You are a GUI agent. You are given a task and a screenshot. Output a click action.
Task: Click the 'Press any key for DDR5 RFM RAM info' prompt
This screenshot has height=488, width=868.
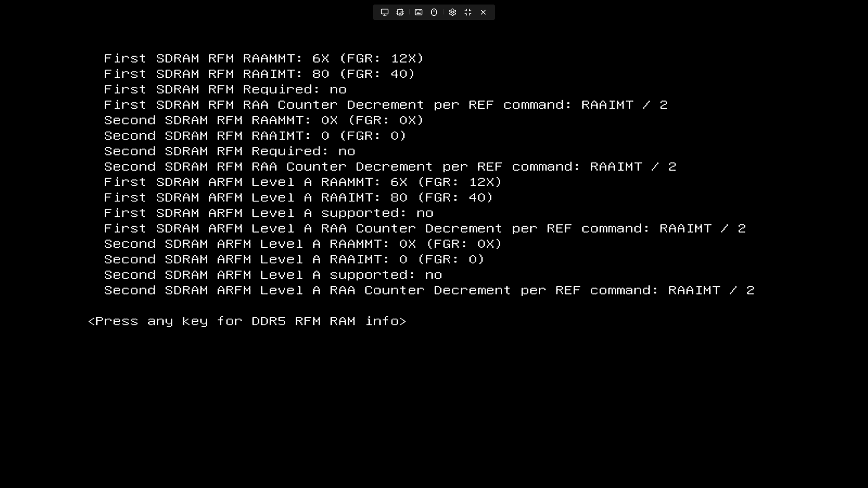[247, 321]
